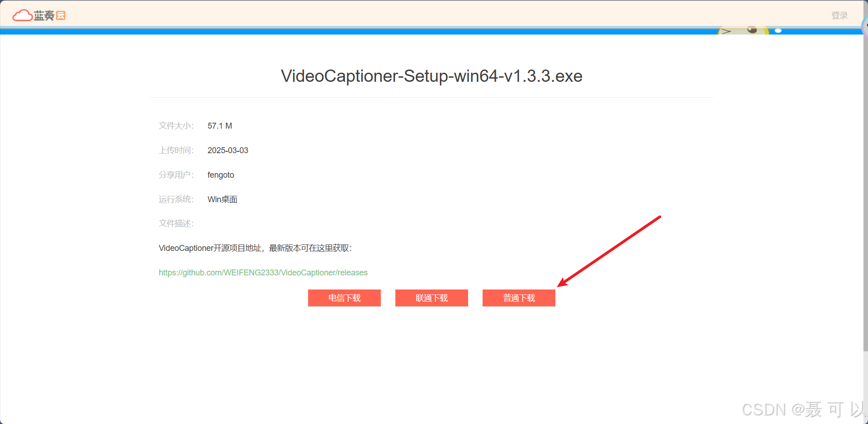
Task: Click the 普通下载 button
Action: coord(519,298)
